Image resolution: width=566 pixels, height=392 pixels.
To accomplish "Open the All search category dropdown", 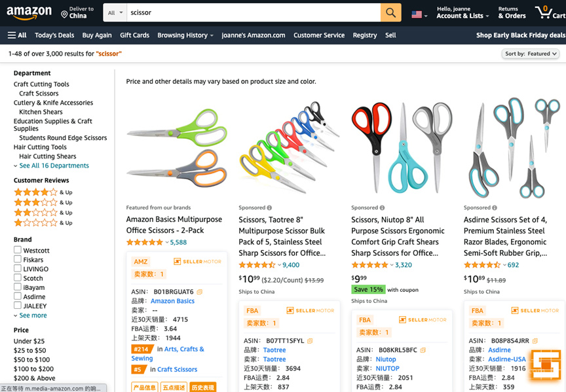I will (115, 12).
